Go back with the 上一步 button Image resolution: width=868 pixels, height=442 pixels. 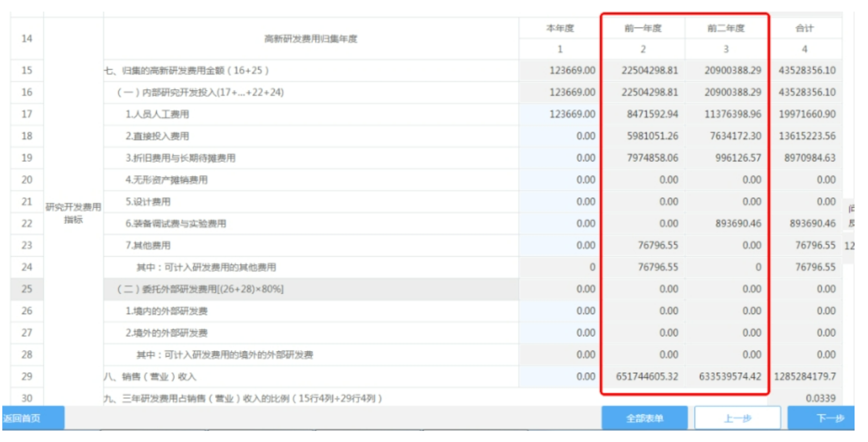click(x=737, y=418)
